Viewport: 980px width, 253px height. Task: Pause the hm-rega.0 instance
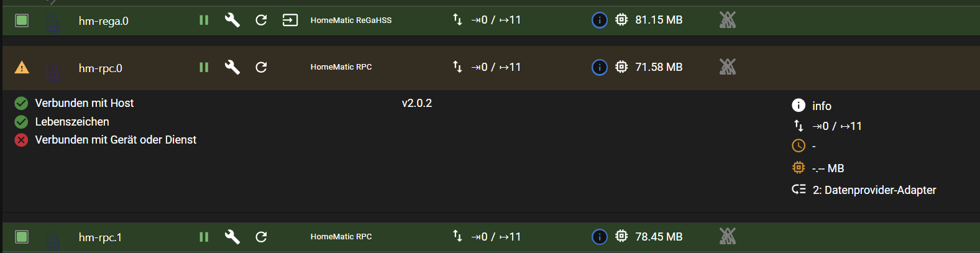tap(204, 21)
